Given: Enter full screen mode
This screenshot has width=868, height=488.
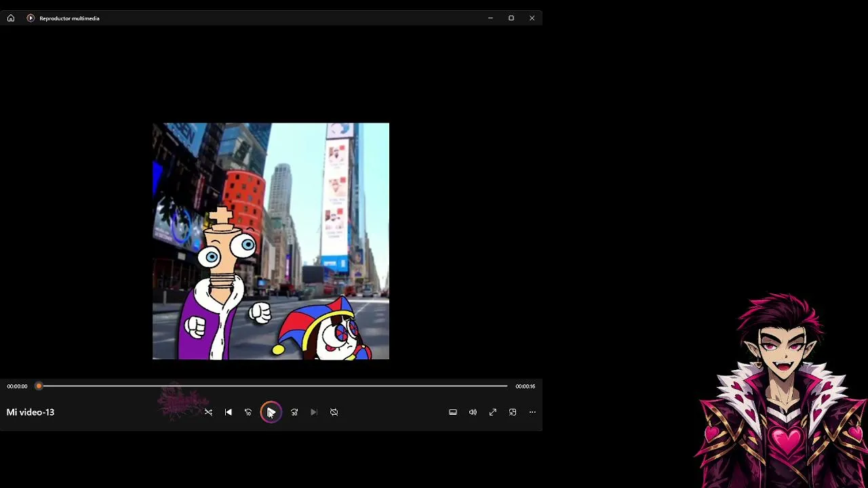Looking at the screenshot, I should (x=493, y=412).
